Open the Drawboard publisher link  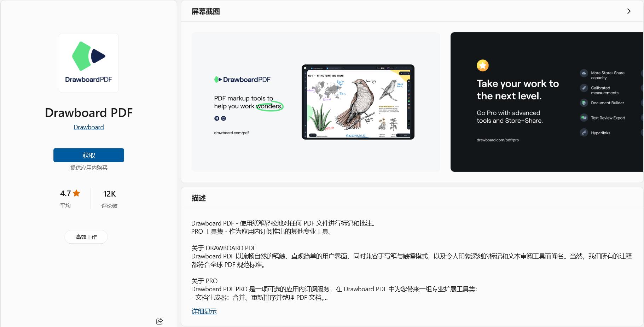pyautogui.click(x=88, y=127)
